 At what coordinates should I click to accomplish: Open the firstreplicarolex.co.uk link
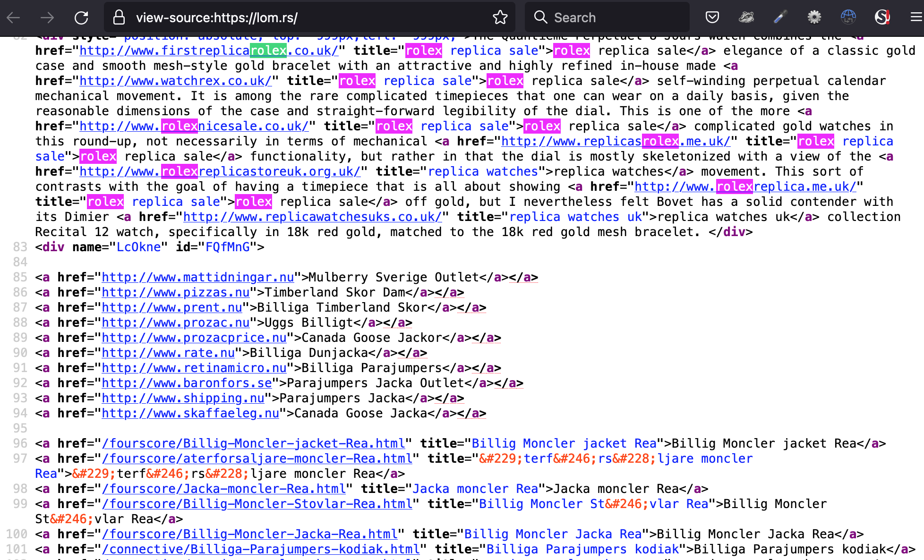[x=209, y=51]
